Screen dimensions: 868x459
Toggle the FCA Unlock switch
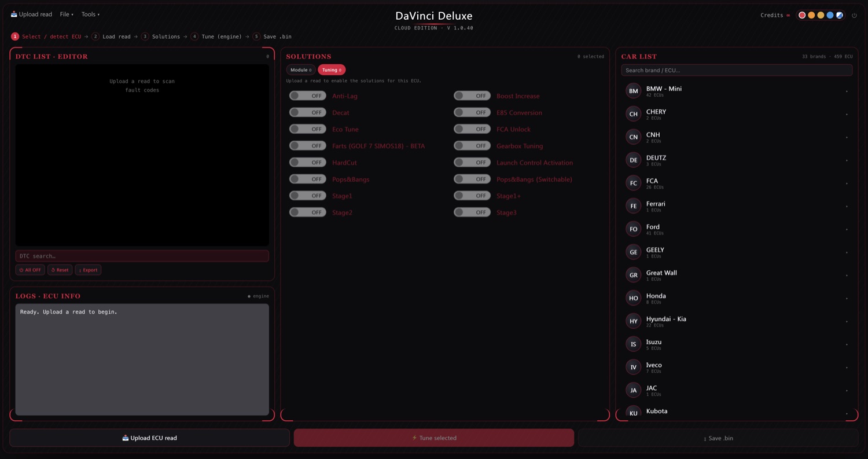pyautogui.click(x=472, y=129)
